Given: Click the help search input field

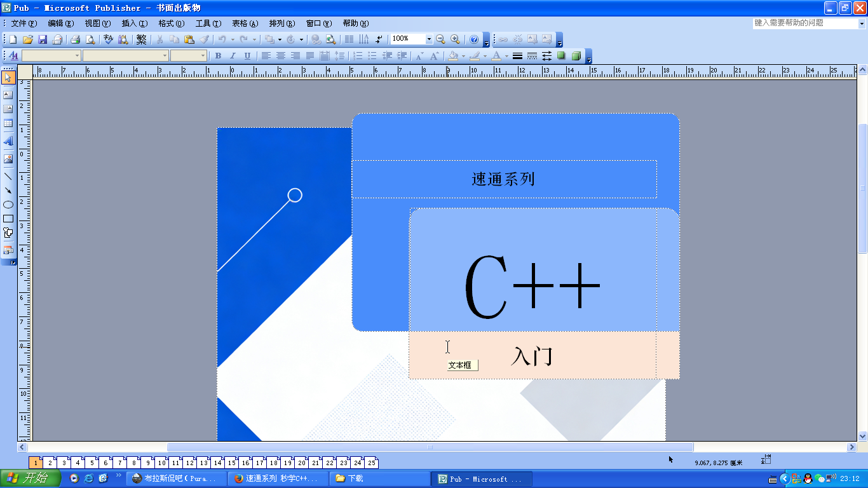Looking at the screenshot, I should (804, 23).
